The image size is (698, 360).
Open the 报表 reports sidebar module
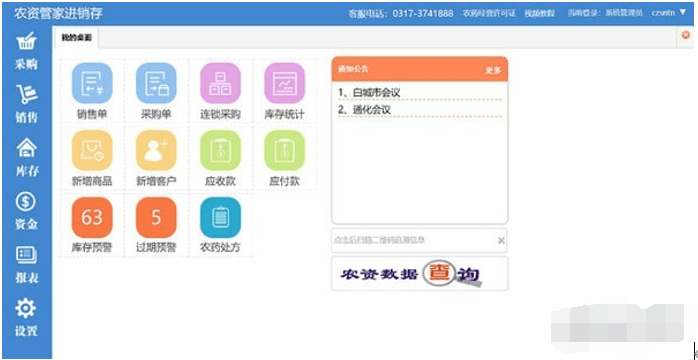click(x=26, y=265)
